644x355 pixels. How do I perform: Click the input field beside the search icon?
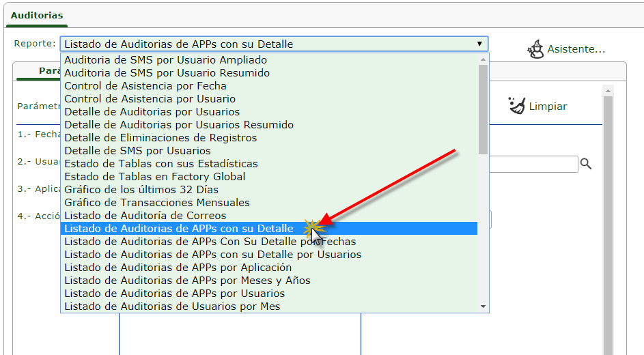(x=533, y=164)
